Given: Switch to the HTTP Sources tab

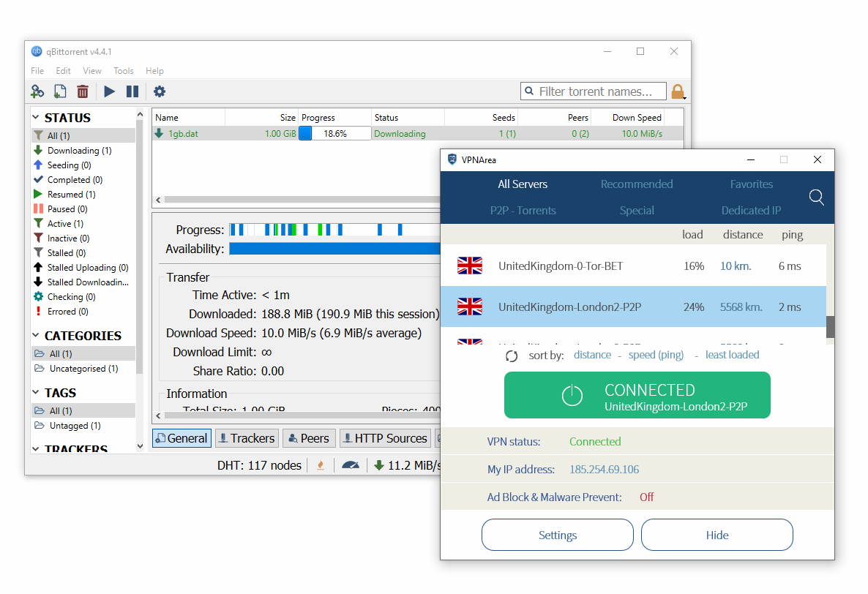Looking at the screenshot, I should (385, 438).
